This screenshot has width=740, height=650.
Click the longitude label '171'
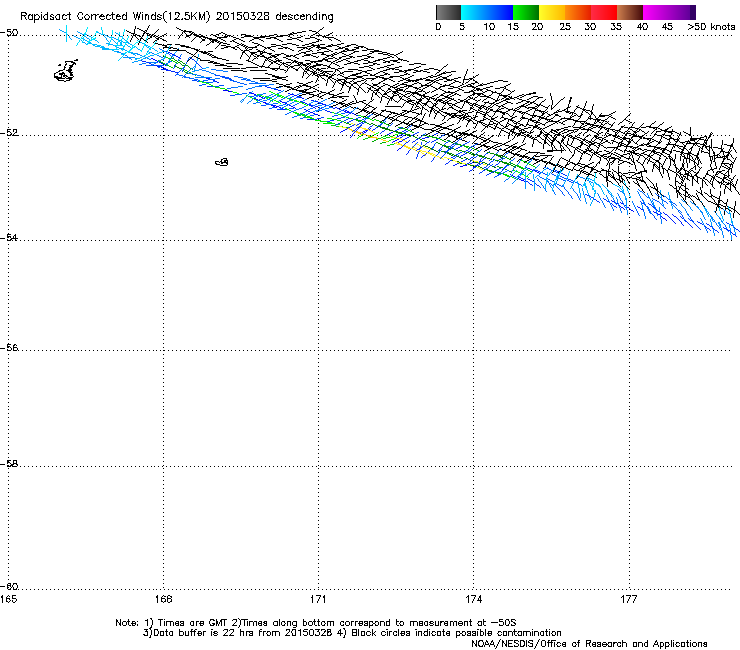pos(319,599)
